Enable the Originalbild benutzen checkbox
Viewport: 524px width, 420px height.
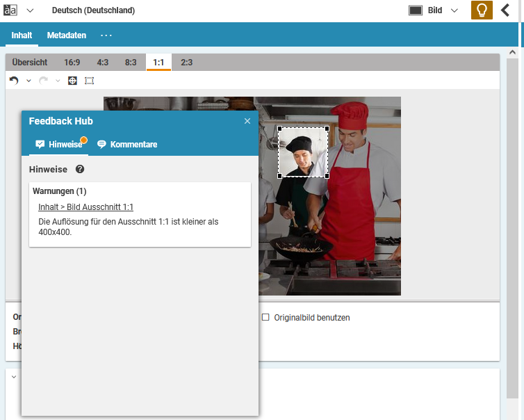(265, 317)
